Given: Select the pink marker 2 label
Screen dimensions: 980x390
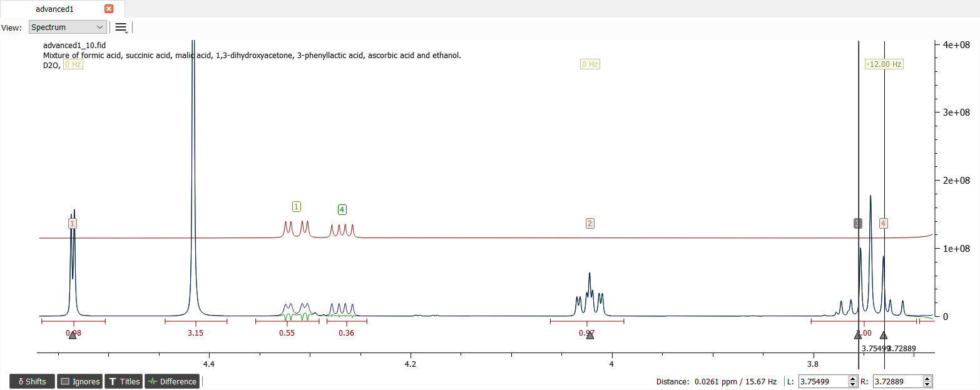Looking at the screenshot, I should point(590,223).
